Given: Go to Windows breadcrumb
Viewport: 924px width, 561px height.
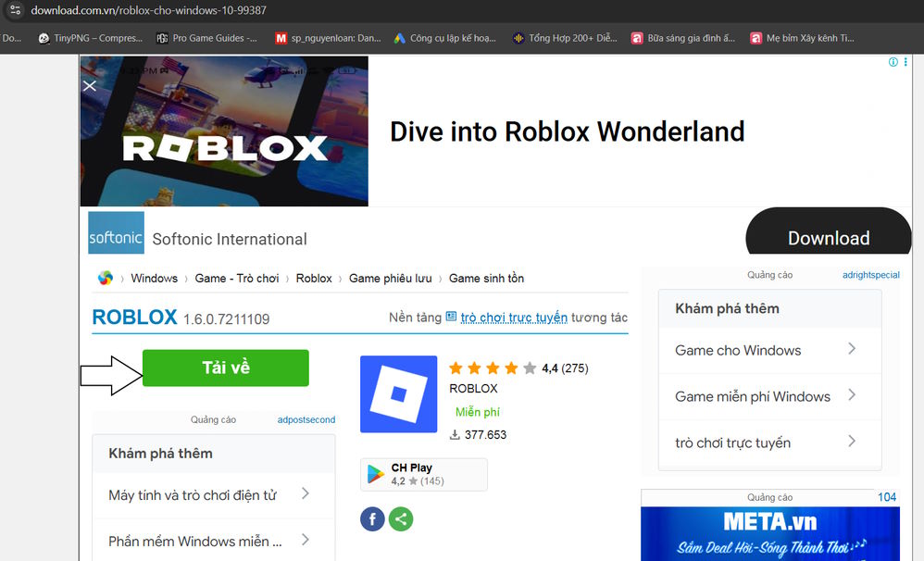Looking at the screenshot, I should point(154,278).
